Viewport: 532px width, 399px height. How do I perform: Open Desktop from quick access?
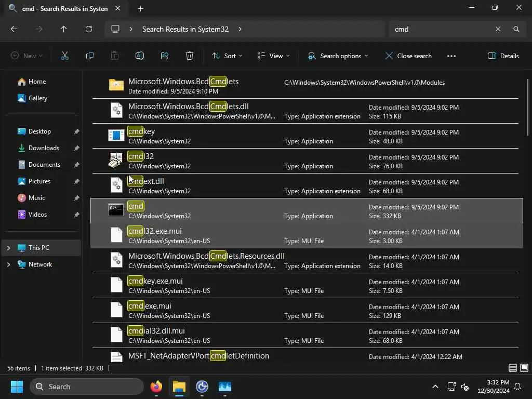(39, 131)
